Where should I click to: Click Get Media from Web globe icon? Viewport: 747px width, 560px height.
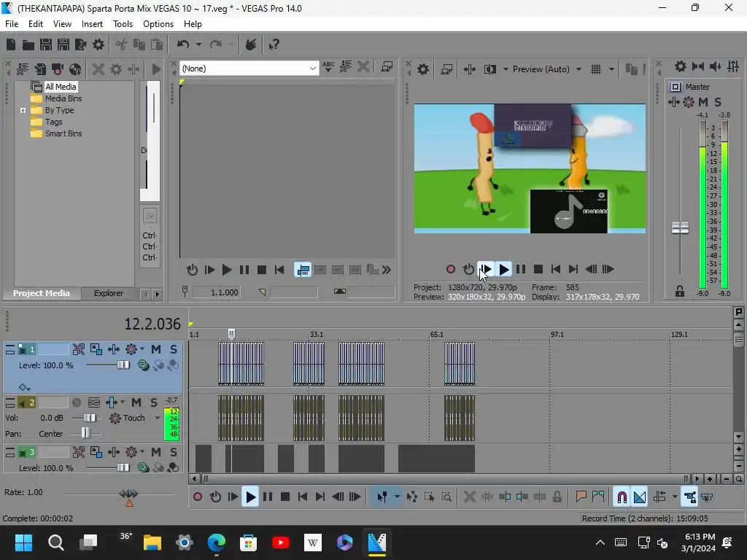75,69
